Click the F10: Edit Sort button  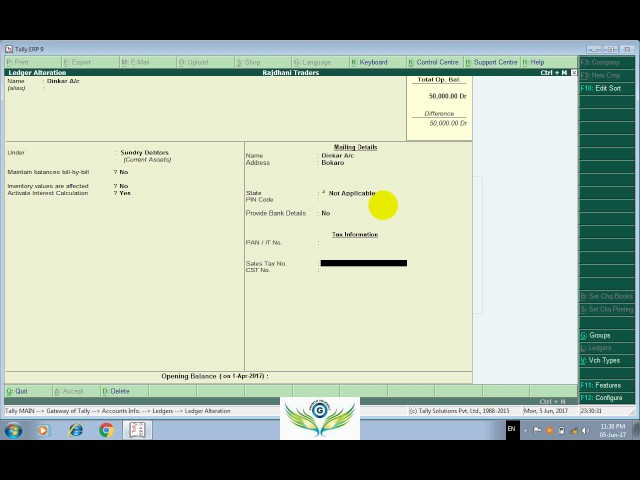pos(607,89)
